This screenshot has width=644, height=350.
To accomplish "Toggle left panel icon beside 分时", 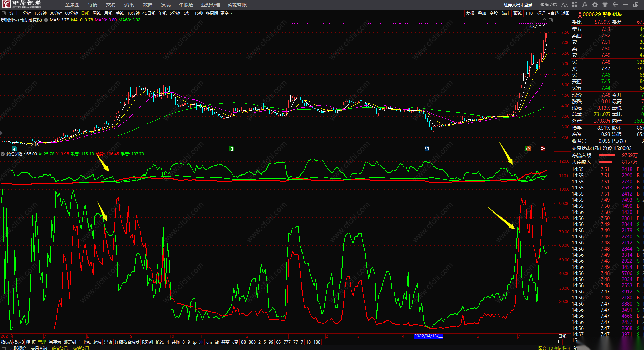I will [x=4, y=13].
